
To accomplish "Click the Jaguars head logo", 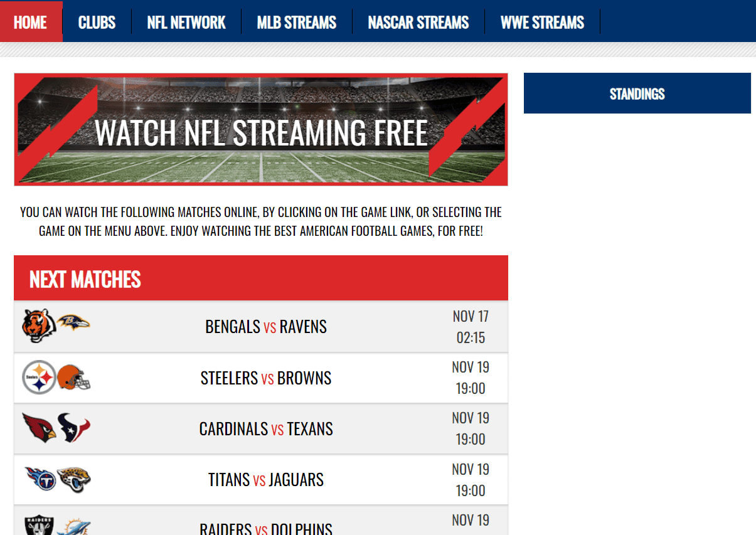I will click(74, 480).
